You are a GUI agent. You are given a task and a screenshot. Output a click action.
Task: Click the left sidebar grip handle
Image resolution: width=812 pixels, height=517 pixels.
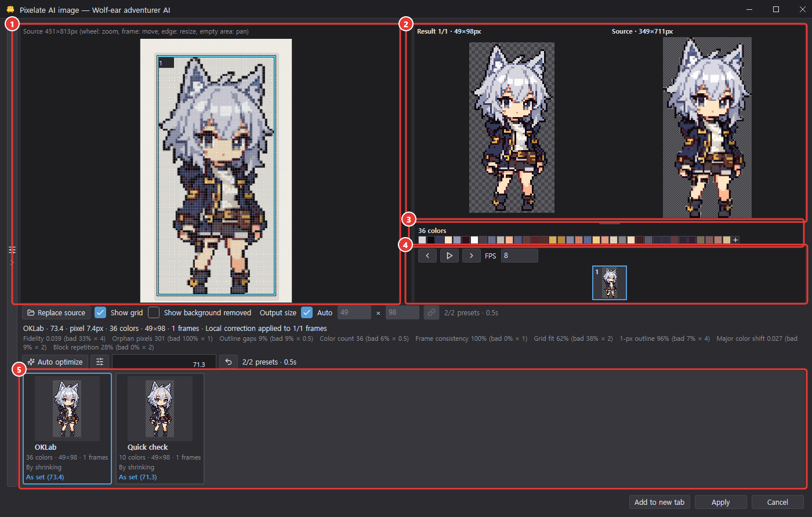[x=12, y=250]
